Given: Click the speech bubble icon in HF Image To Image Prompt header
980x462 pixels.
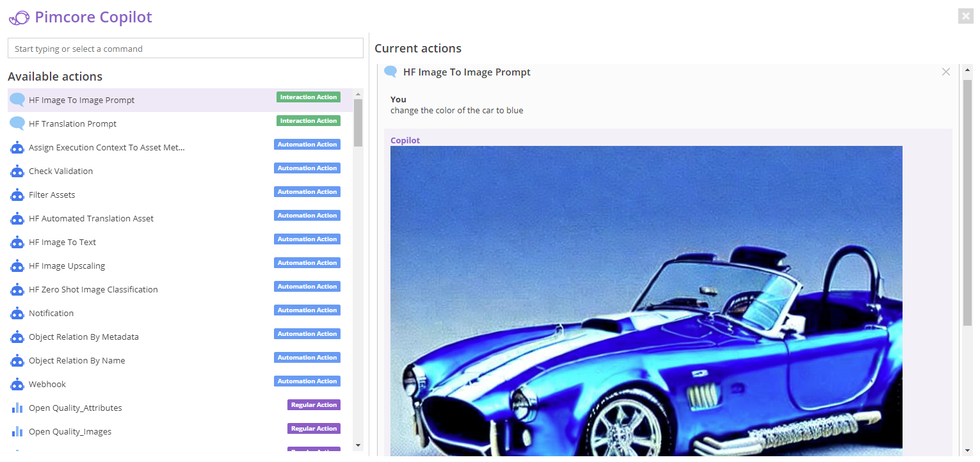Looking at the screenshot, I should tap(390, 72).
